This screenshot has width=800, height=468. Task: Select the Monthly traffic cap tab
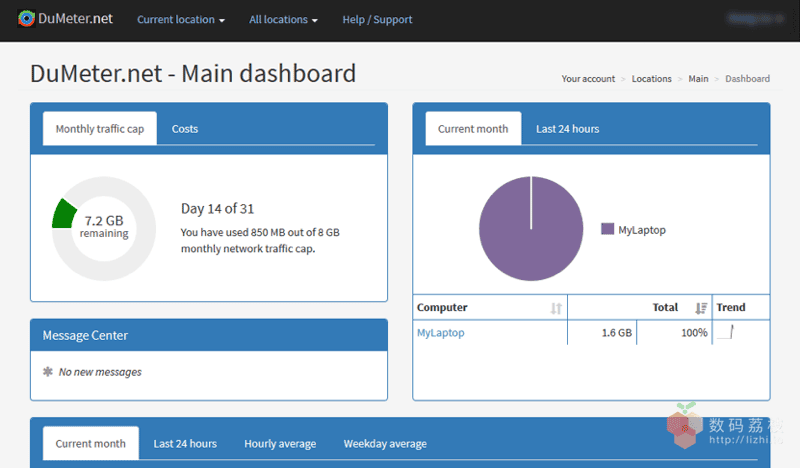pos(100,129)
